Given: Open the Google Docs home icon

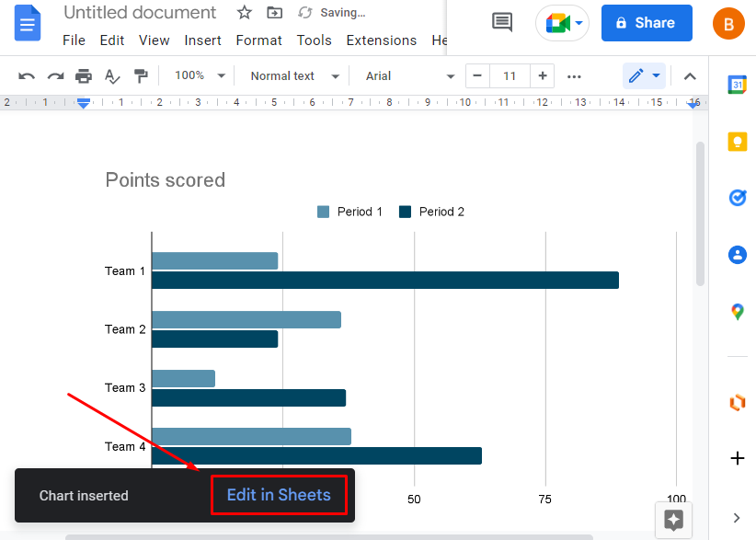Looking at the screenshot, I should pyautogui.click(x=28, y=23).
